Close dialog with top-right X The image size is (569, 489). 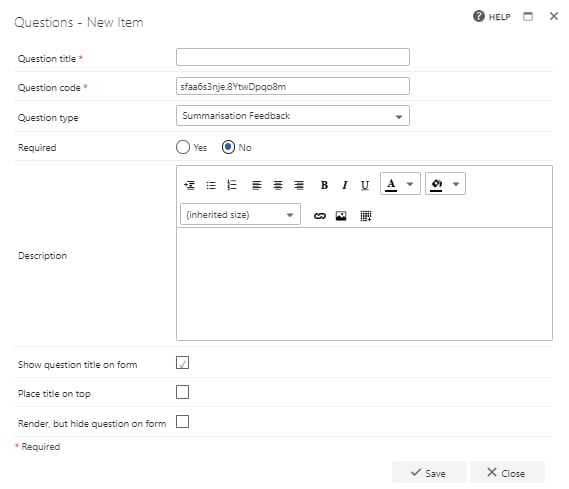click(x=554, y=16)
